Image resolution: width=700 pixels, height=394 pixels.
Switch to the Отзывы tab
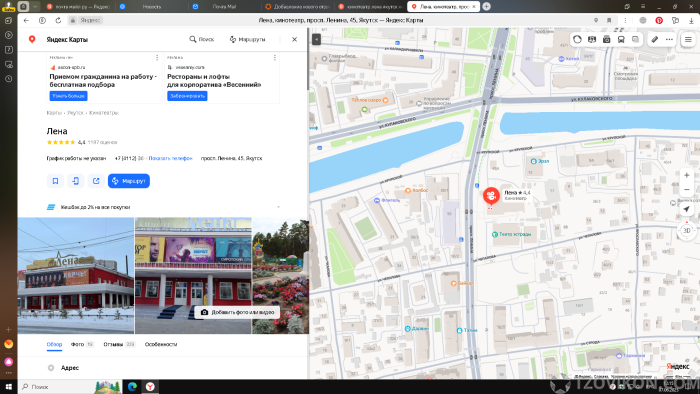click(x=119, y=344)
